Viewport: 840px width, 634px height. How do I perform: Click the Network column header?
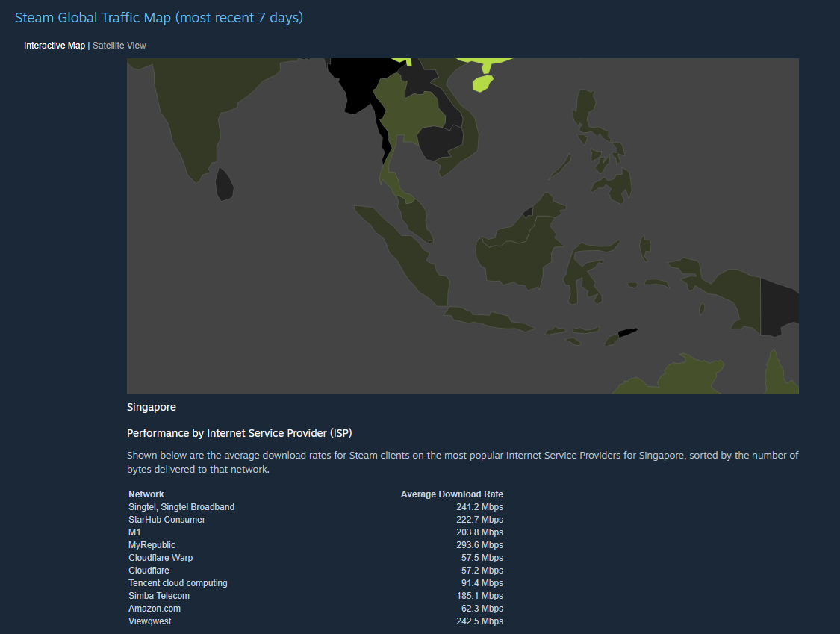[146, 494]
